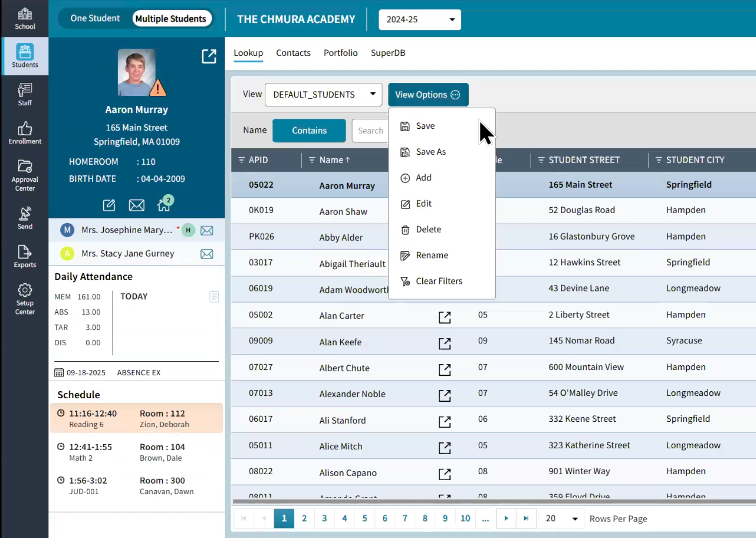The height and width of the screenshot is (538, 756).
Task: Switch to the Contacts tab
Action: point(293,52)
